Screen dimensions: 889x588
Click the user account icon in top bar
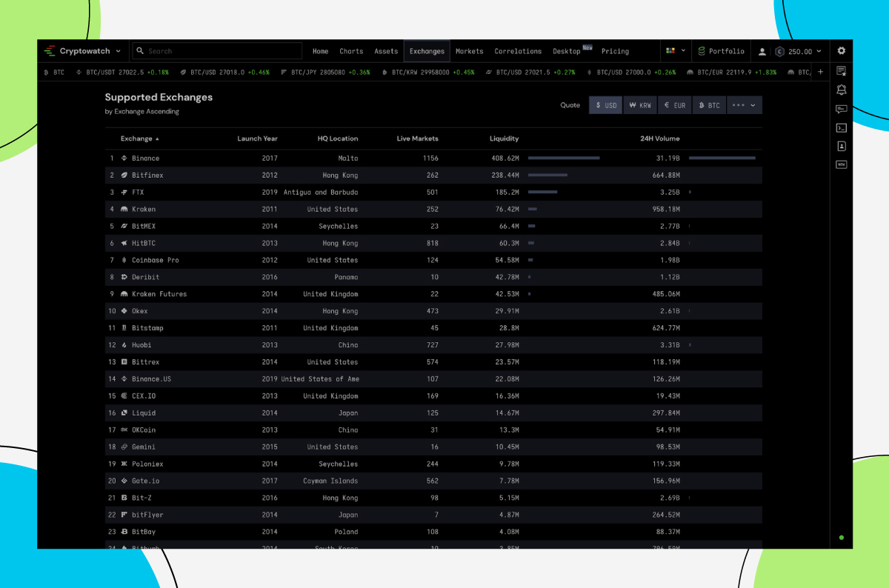[763, 51]
